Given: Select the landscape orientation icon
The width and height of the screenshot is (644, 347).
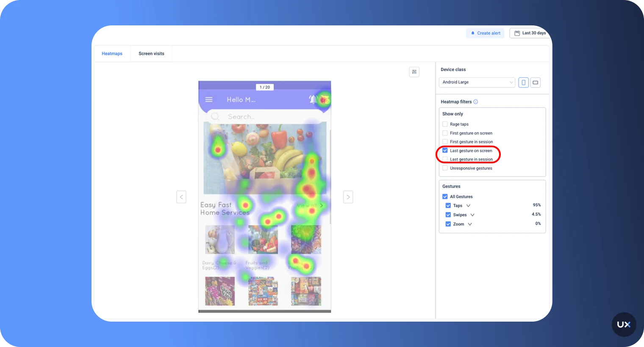Looking at the screenshot, I should click(x=536, y=83).
